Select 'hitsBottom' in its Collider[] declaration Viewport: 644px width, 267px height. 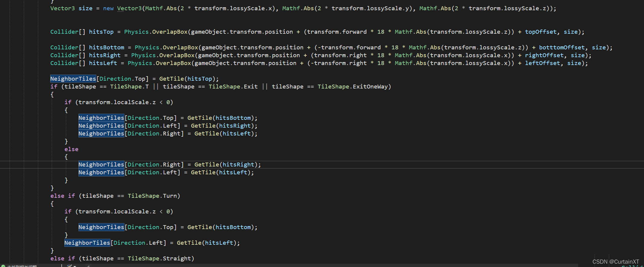pos(106,48)
